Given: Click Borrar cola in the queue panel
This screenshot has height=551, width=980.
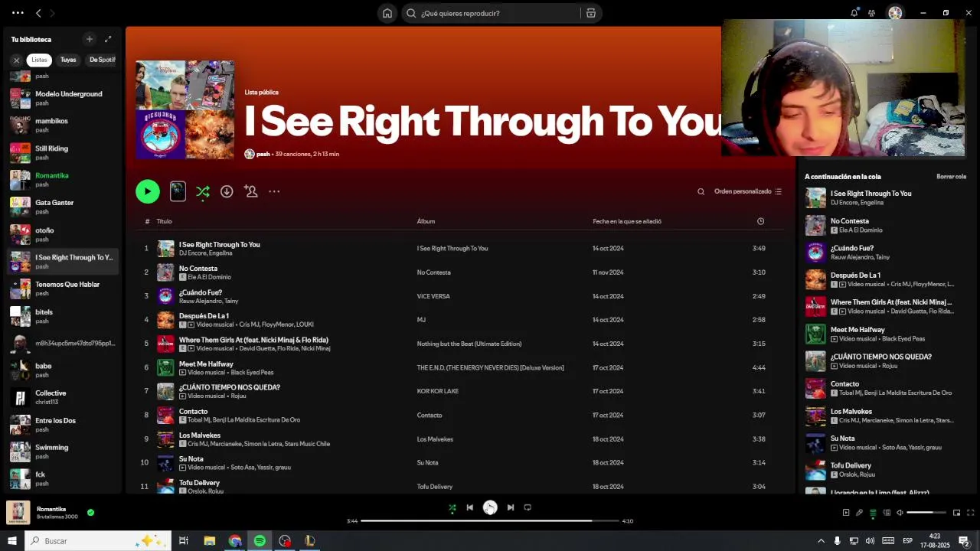Looking at the screenshot, I should (951, 176).
